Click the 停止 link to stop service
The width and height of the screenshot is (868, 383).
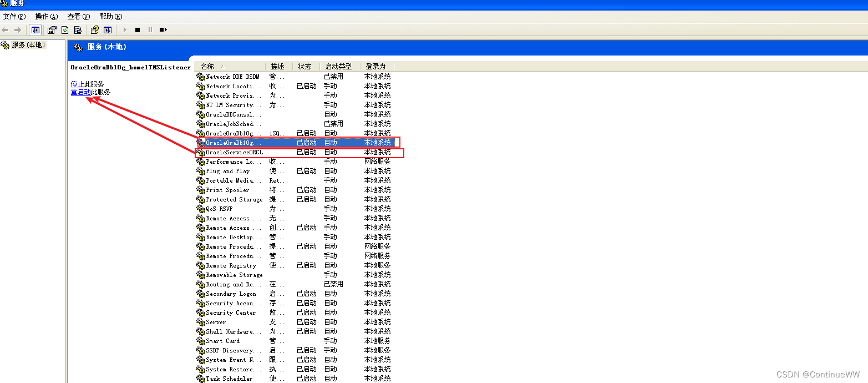pos(78,84)
